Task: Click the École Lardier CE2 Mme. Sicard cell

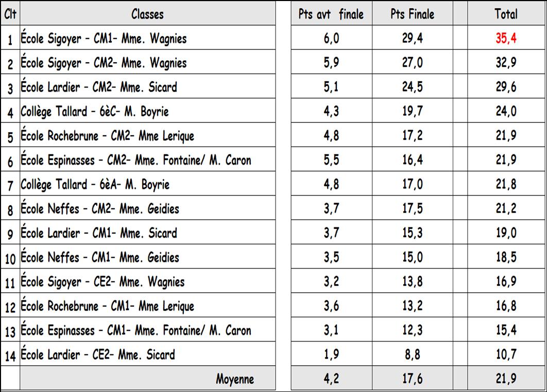Action: [x=147, y=354]
